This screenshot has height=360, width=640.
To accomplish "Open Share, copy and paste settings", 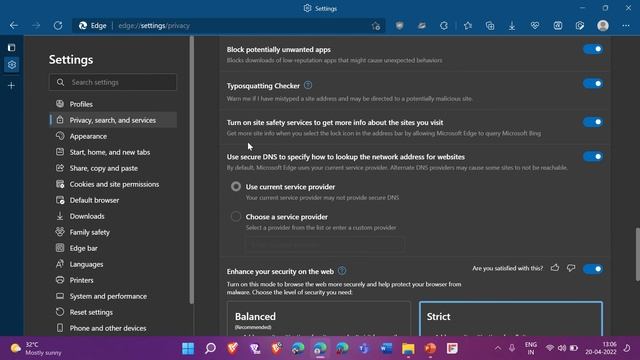I will [113, 168].
